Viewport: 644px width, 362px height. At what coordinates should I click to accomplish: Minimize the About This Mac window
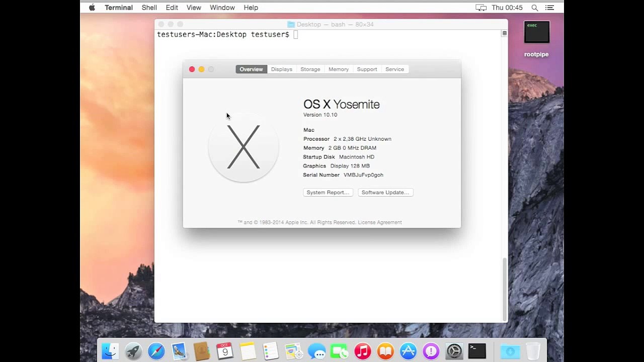point(201,69)
